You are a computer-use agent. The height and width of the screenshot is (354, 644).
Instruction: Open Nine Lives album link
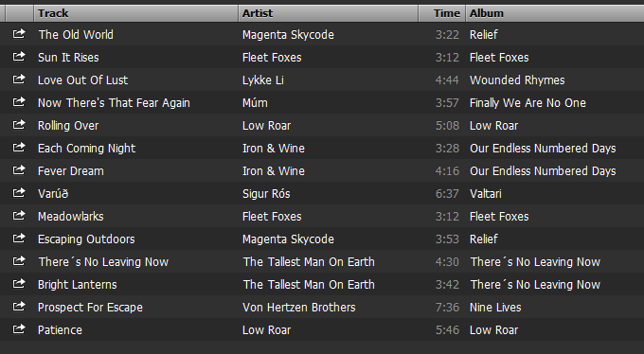495,308
